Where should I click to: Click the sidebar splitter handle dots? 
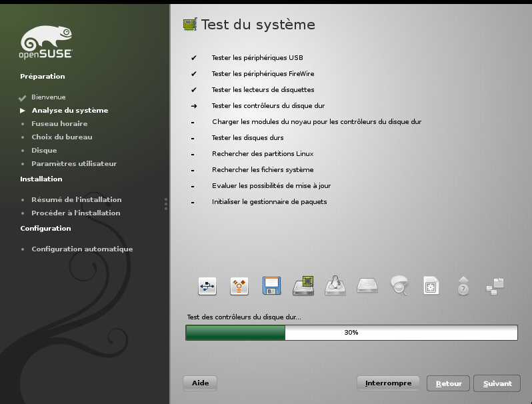pos(166,203)
